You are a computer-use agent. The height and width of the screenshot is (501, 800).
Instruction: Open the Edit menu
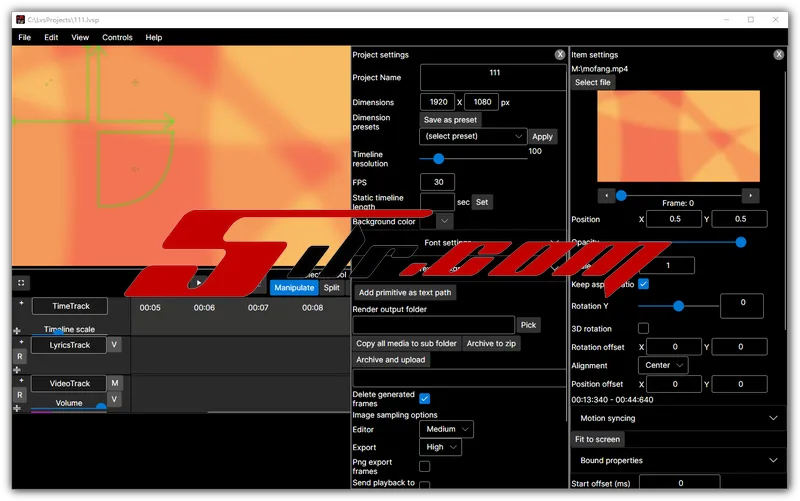[51, 37]
